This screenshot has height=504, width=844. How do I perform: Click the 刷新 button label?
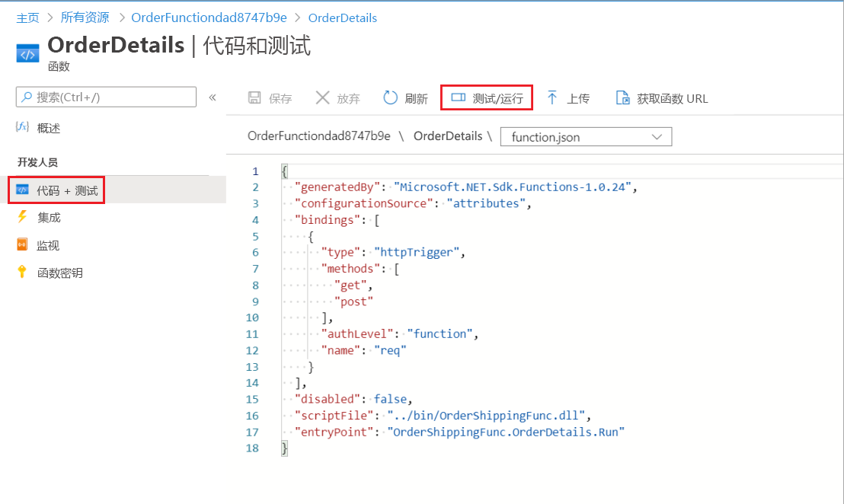(416, 98)
